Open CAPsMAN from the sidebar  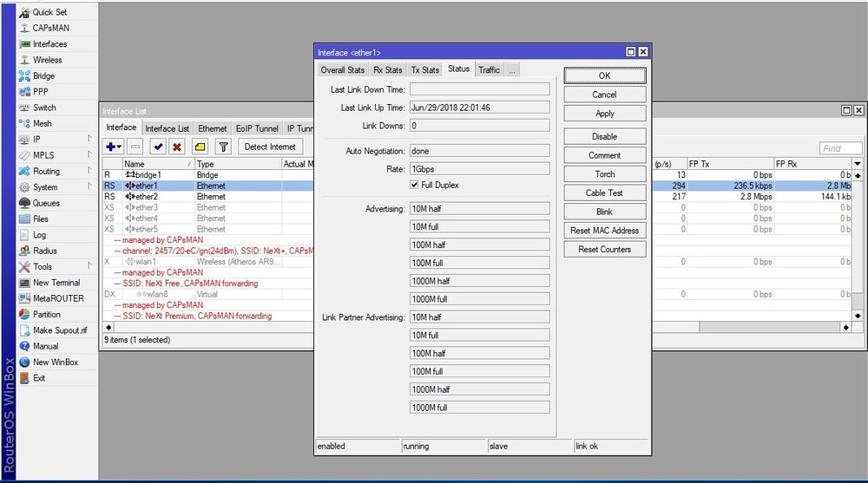coord(50,28)
